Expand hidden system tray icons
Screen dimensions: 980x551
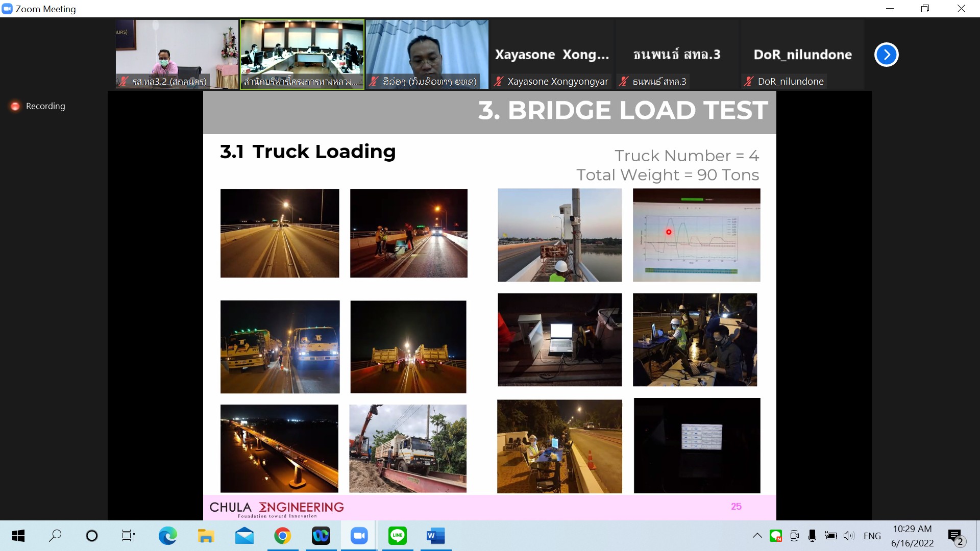coord(757,536)
